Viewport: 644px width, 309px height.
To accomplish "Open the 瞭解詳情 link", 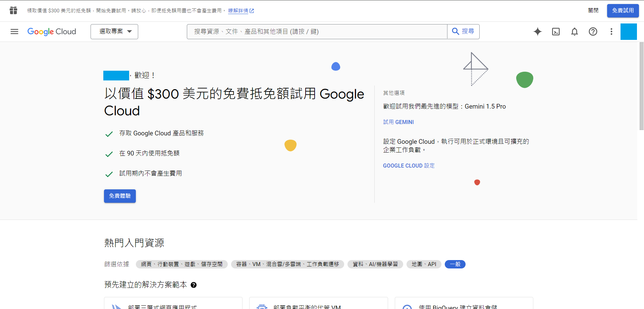I will point(241,11).
